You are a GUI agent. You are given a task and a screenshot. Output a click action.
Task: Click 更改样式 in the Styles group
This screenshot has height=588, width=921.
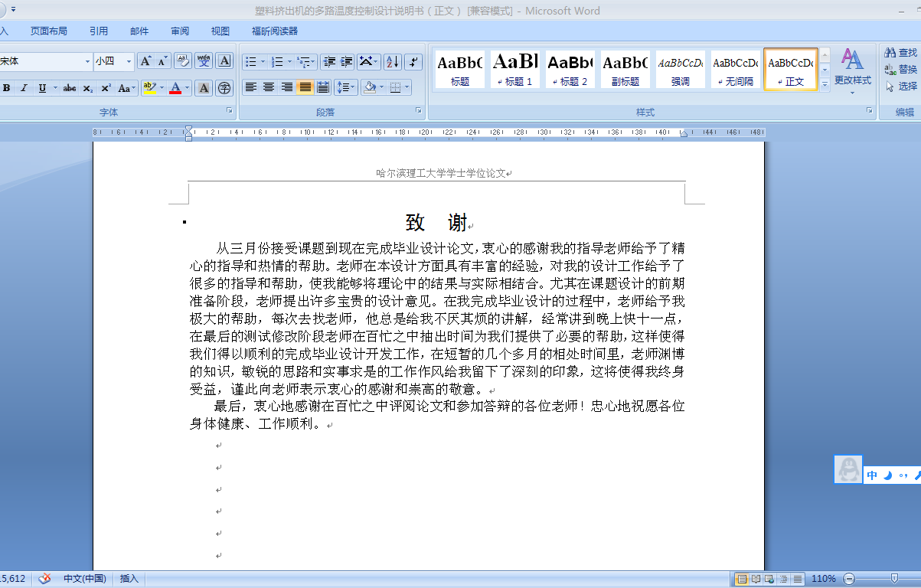[x=852, y=69]
